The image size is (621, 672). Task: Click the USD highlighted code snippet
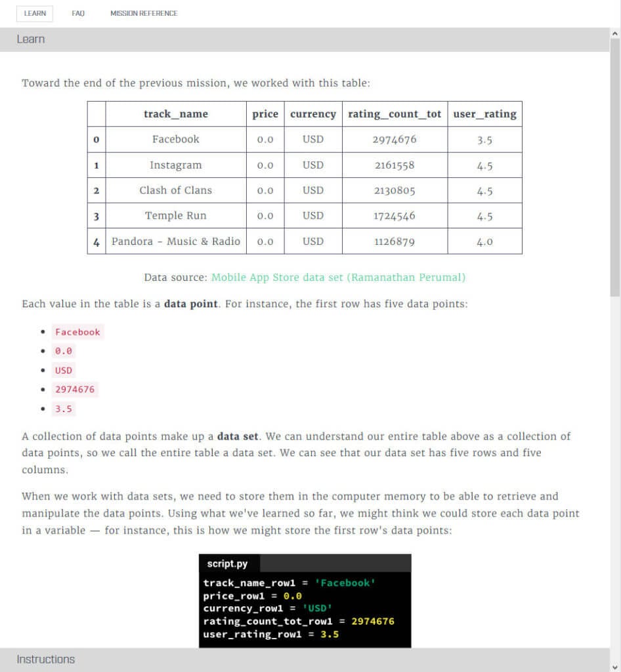point(63,370)
